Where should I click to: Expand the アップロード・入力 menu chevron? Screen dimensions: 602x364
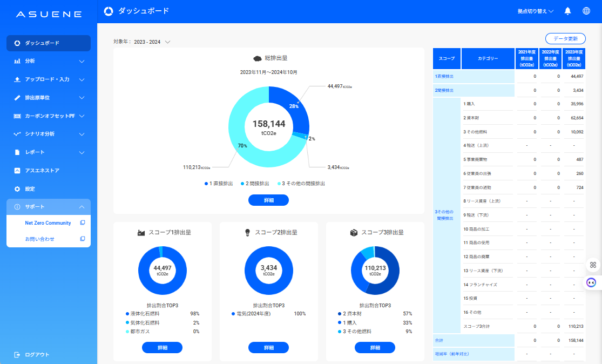click(x=82, y=79)
